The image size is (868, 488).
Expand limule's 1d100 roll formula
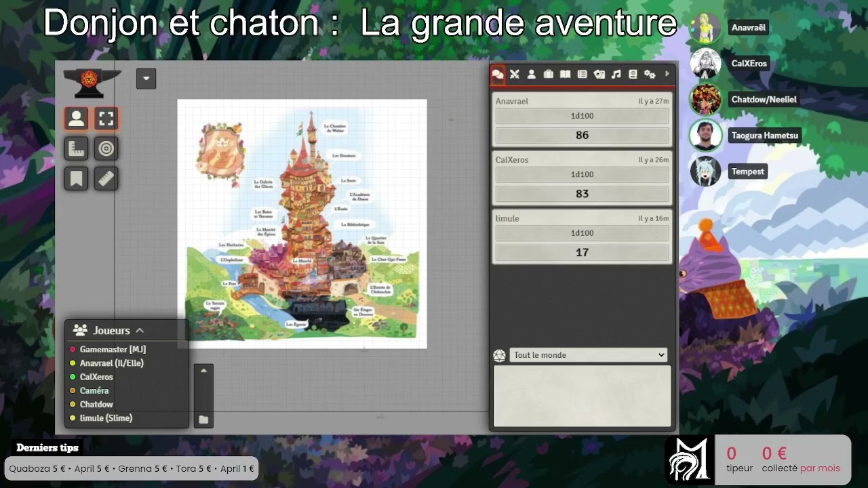pos(582,233)
